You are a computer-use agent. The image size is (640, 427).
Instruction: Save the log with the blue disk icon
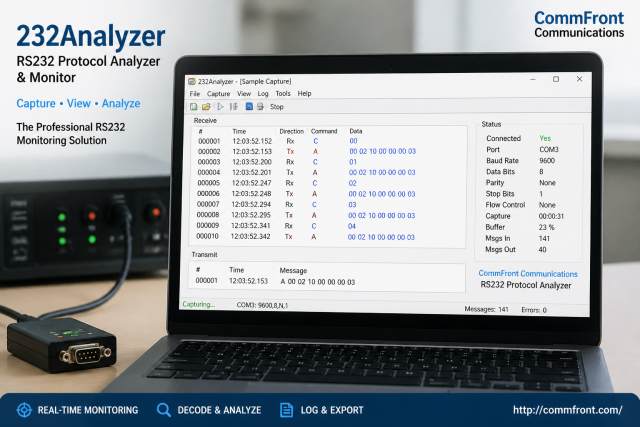pos(249,107)
